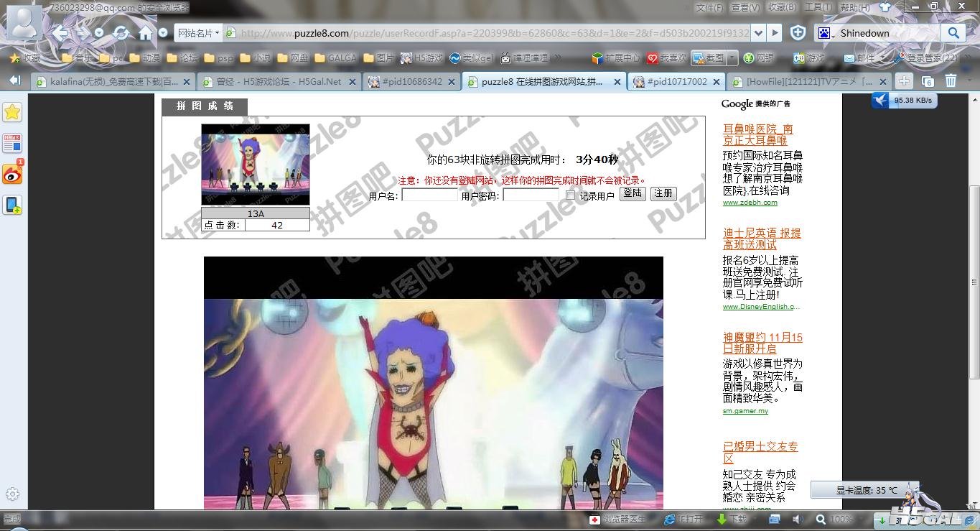Check the 记录用户 remember user checkbox
The width and height of the screenshot is (980, 531).
(x=570, y=195)
